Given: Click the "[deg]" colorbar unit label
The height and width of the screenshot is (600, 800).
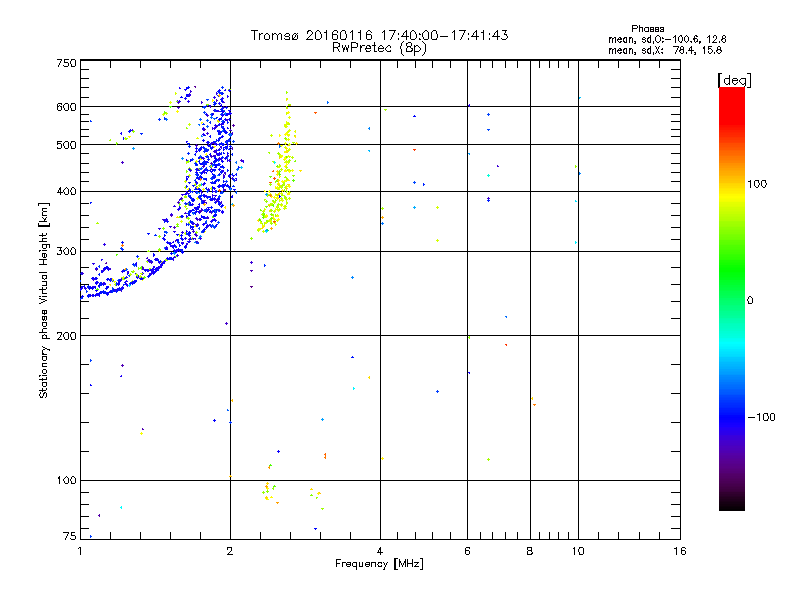Looking at the screenshot, I should 734,80.
